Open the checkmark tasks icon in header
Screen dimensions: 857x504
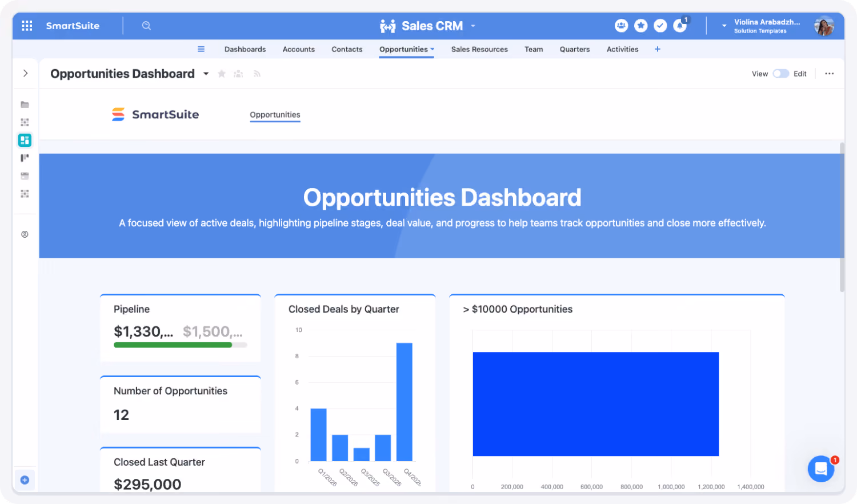[x=660, y=26]
